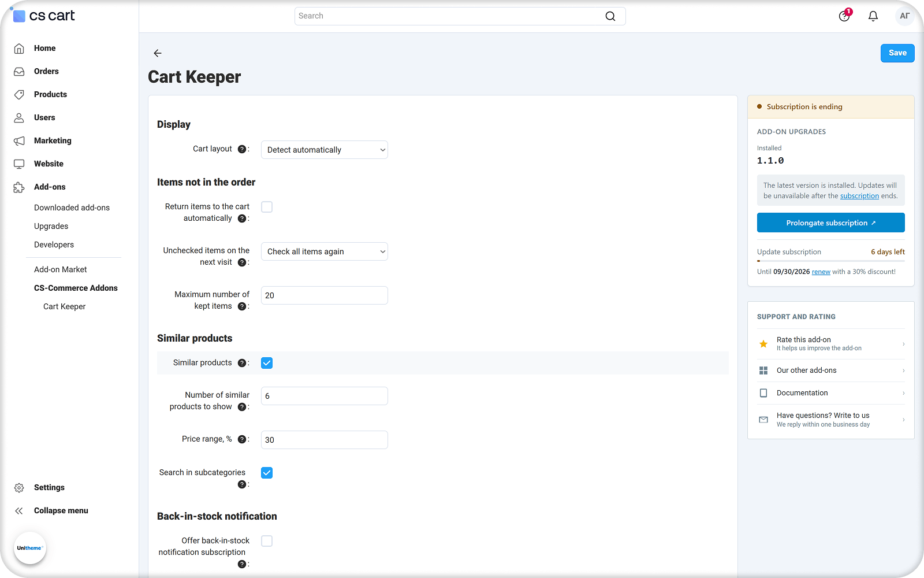Show help for Price range %
This screenshot has height=578, width=924.
[x=242, y=439]
